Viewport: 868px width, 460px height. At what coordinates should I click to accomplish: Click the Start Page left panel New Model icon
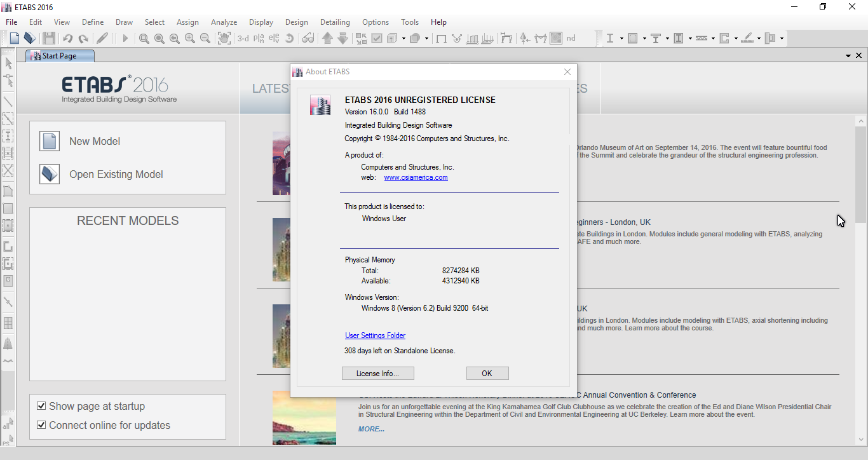click(x=50, y=141)
